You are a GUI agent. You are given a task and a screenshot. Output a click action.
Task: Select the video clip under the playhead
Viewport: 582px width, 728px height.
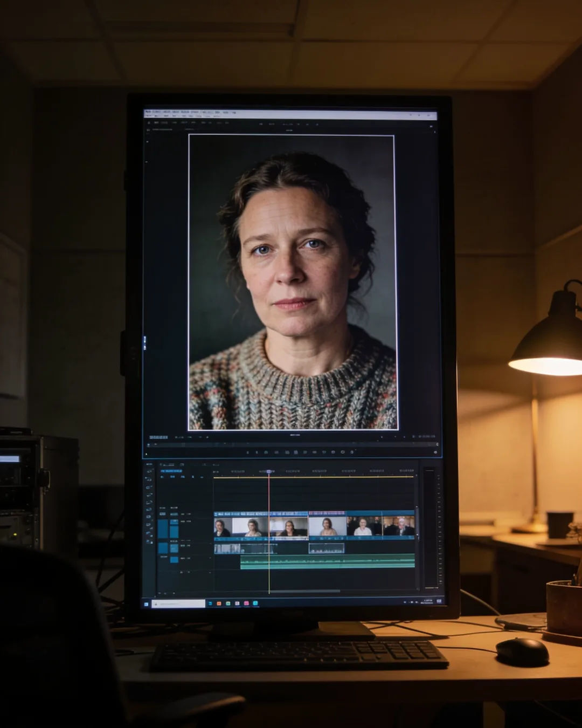tap(288, 527)
